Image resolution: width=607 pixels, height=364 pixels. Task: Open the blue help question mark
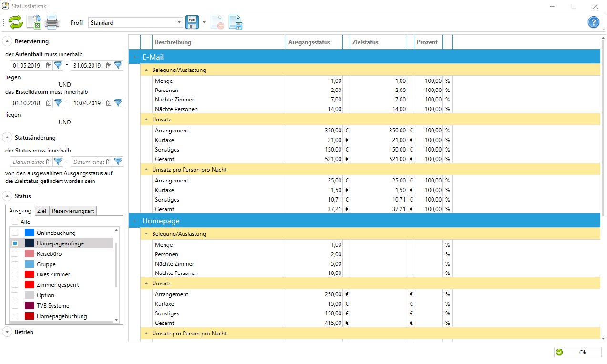593,22
